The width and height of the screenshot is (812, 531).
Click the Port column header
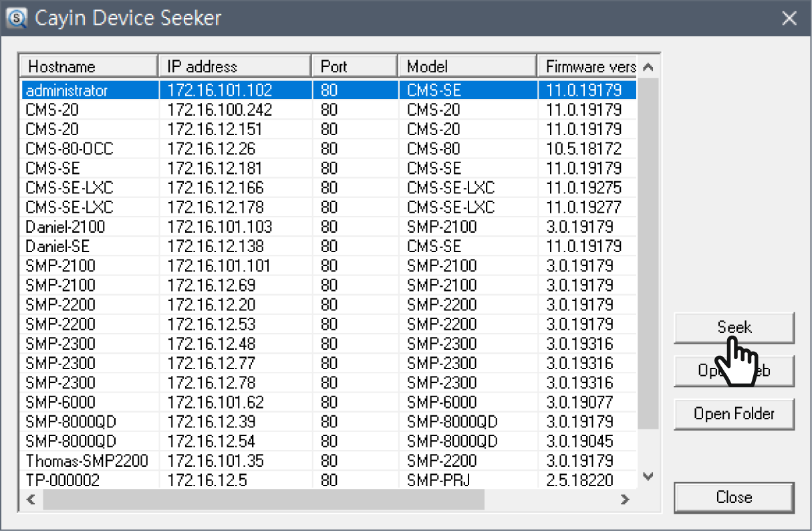click(355, 67)
